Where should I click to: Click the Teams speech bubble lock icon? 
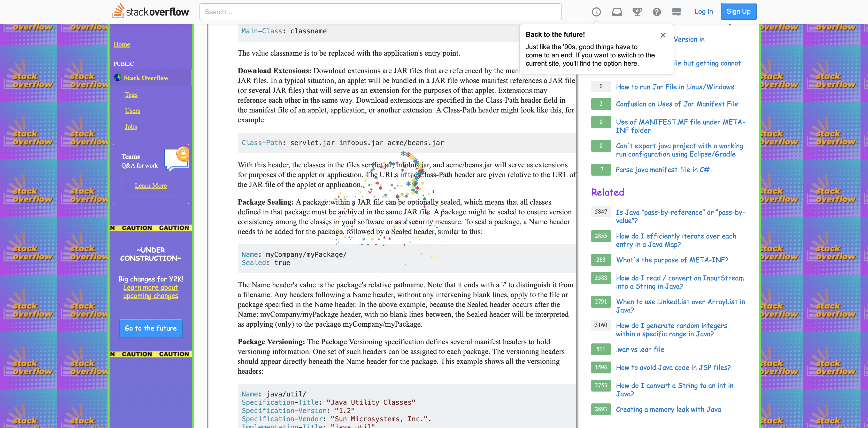pyautogui.click(x=176, y=159)
